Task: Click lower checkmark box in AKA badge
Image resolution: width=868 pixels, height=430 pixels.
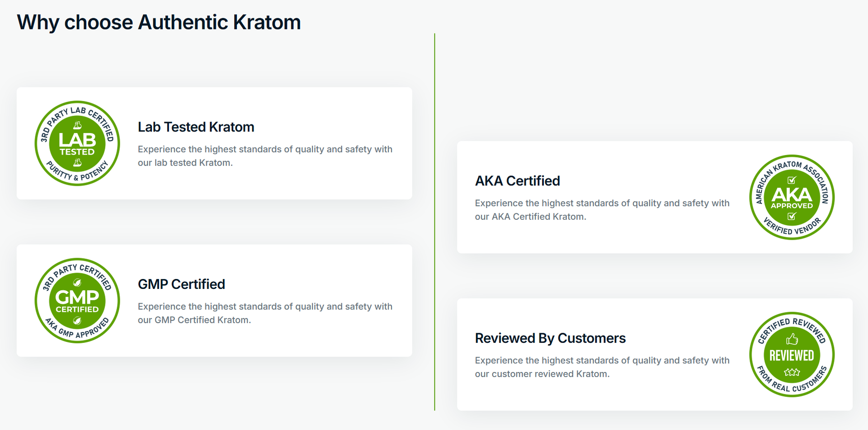Action: (792, 216)
